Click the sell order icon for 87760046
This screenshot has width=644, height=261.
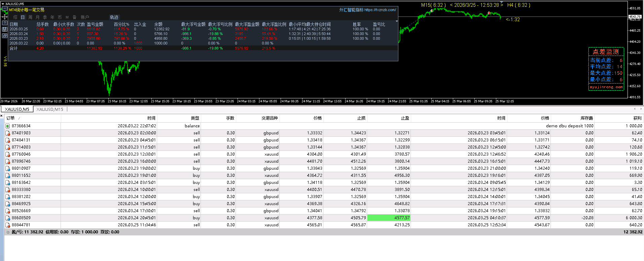pyautogui.click(x=7, y=154)
